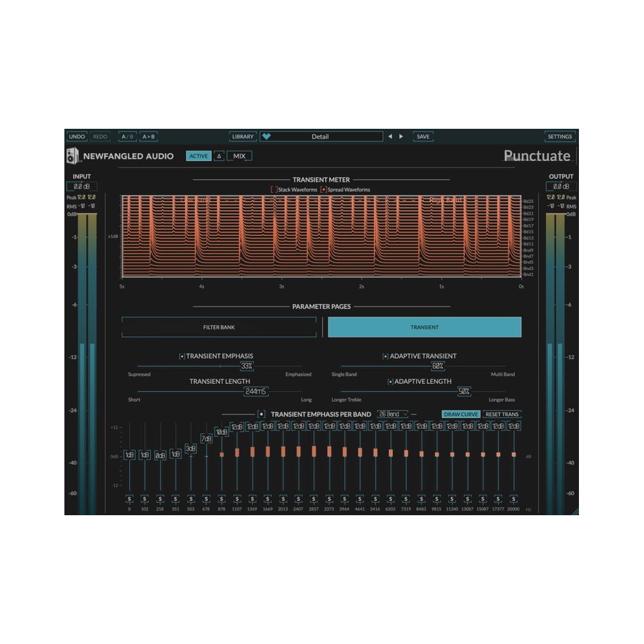The width and height of the screenshot is (644, 644).
Task: Click the Transient Length slider value 244mS
Action: pyautogui.click(x=256, y=392)
